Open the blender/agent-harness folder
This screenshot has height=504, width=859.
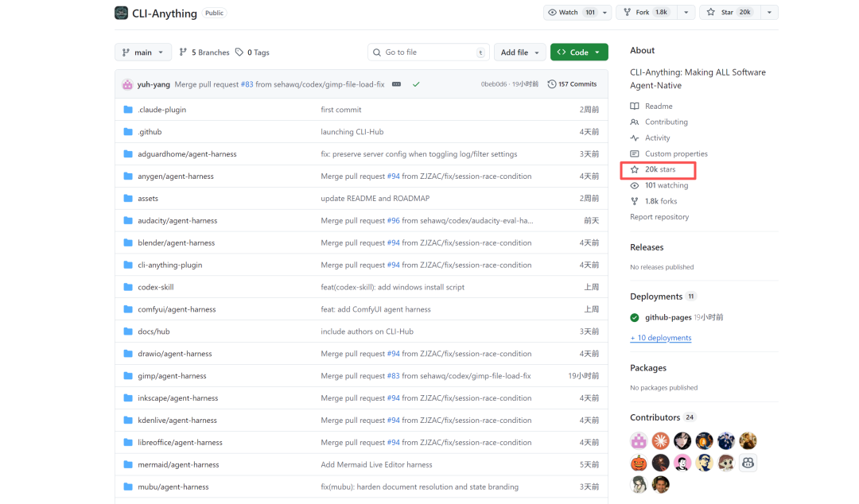click(x=176, y=243)
